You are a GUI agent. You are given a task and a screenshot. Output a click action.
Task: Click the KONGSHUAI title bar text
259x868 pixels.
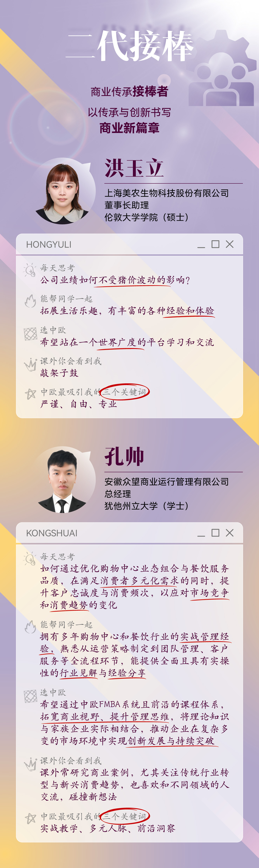tap(52, 533)
